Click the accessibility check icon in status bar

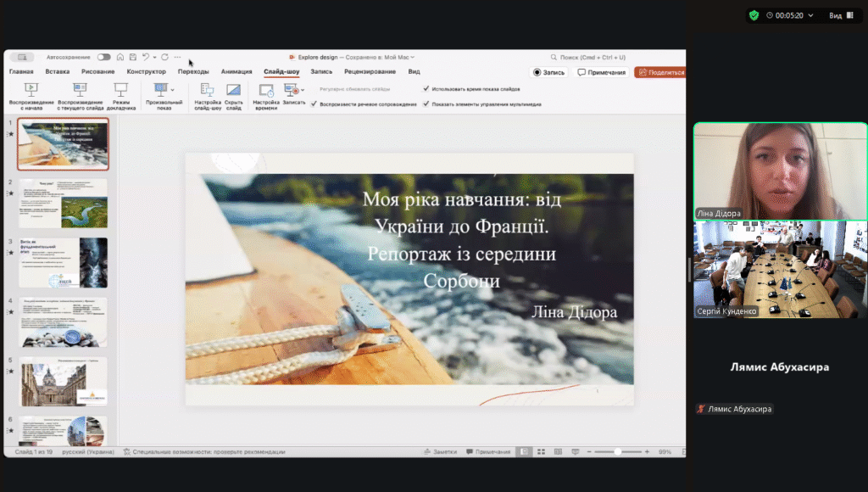tap(127, 451)
